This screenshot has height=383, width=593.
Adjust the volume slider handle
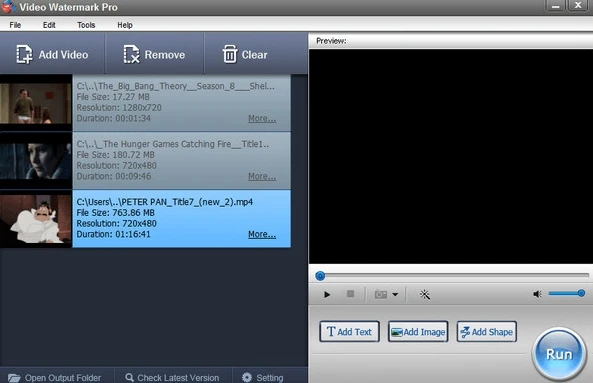581,293
